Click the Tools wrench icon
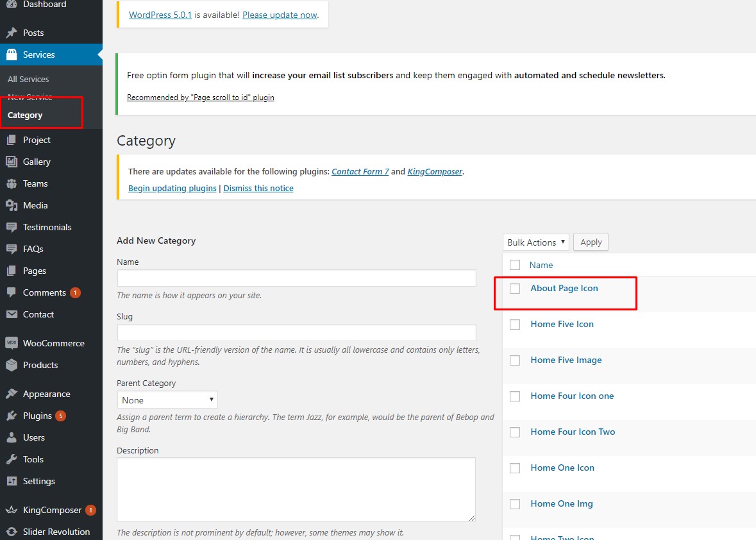The image size is (756, 540). 12,459
